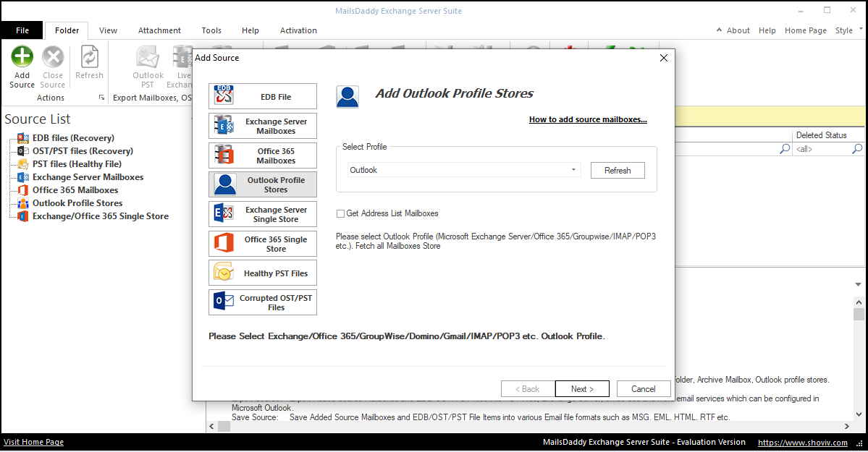Viewport: 868px width, 452px height.
Task: Click the panel dropdown arrow above scrollbar
Action: [x=858, y=284]
